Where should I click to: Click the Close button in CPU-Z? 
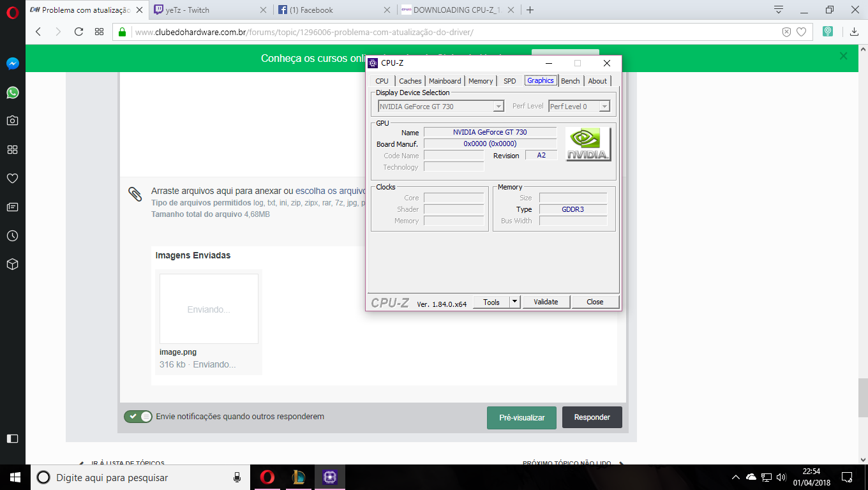pyautogui.click(x=595, y=302)
